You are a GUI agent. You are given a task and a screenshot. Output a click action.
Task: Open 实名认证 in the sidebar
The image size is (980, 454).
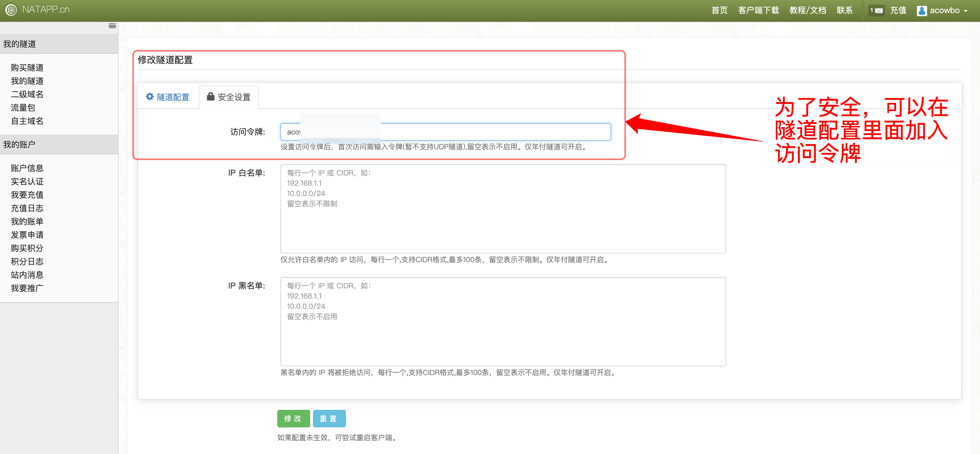(x=27, y=181)
